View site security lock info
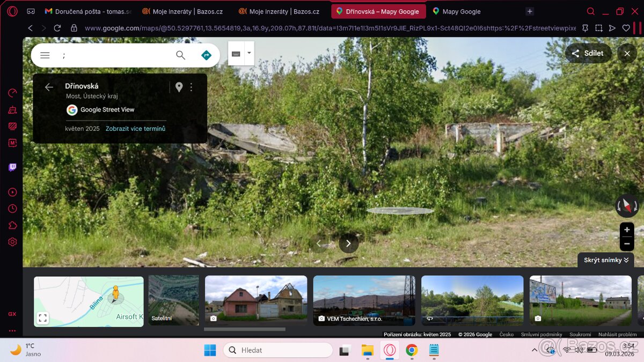Screen dimensions: 644x362 point(74,28)
